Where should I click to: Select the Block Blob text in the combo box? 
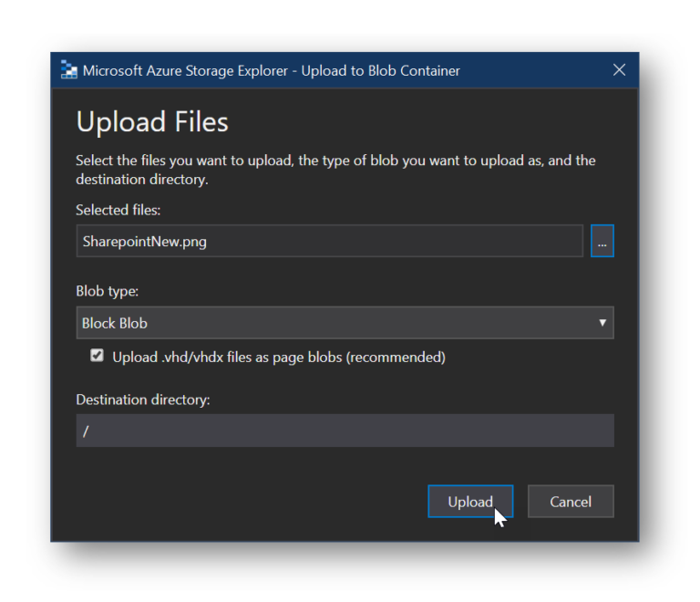pyautogui.click(x=114, y=323)
